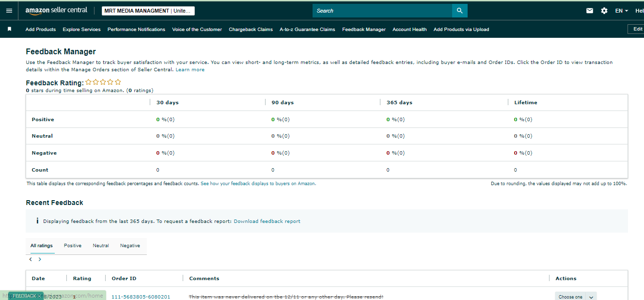644x300 pixels.
Task: Click the Lifetime count value 0
Action: 516,170
